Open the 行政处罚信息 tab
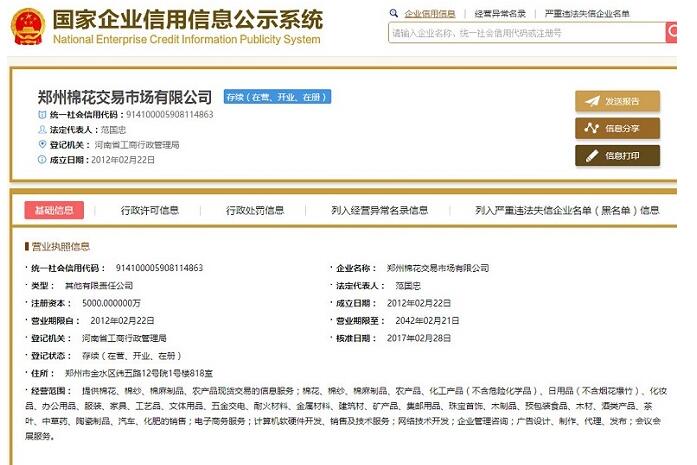 [255, 210]
